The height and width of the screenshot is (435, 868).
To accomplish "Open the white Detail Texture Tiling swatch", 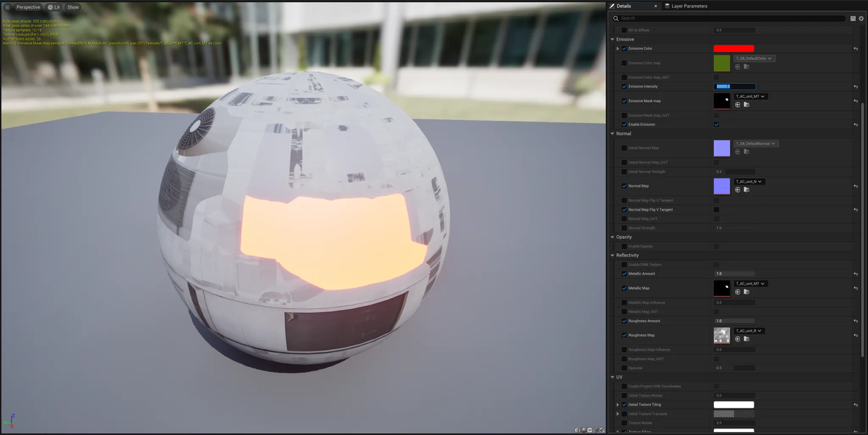I will coord(733,405).
